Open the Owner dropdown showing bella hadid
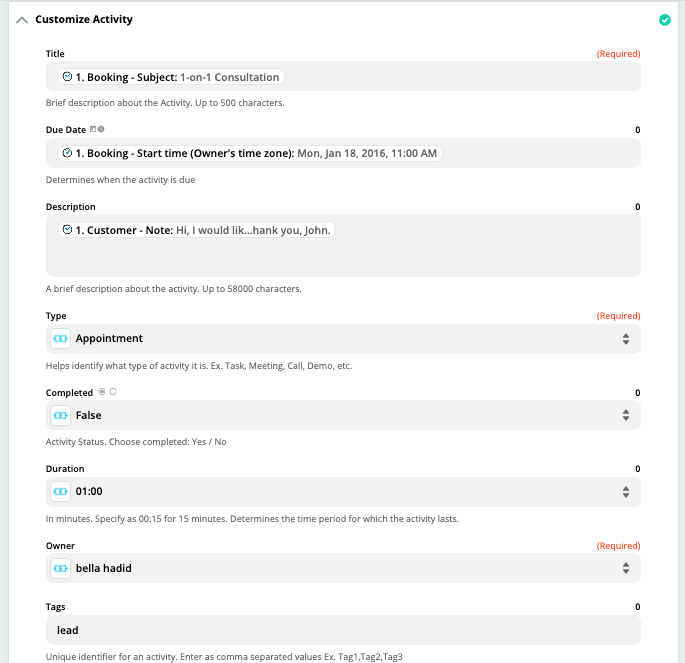This screenshot has width=685, height=663. point(343,568)
